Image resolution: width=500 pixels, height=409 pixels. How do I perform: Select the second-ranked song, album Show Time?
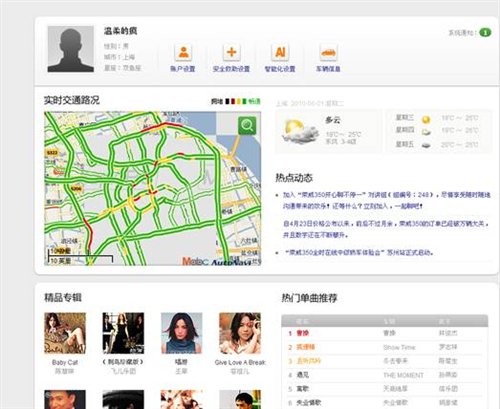pyautogui.click(x=385, y=347)
